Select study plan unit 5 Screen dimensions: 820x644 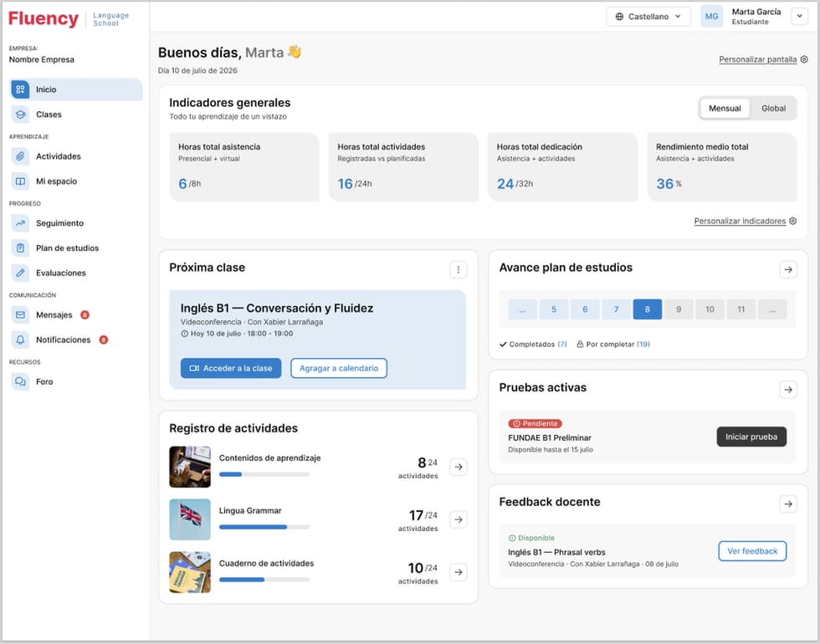[554, 309]
